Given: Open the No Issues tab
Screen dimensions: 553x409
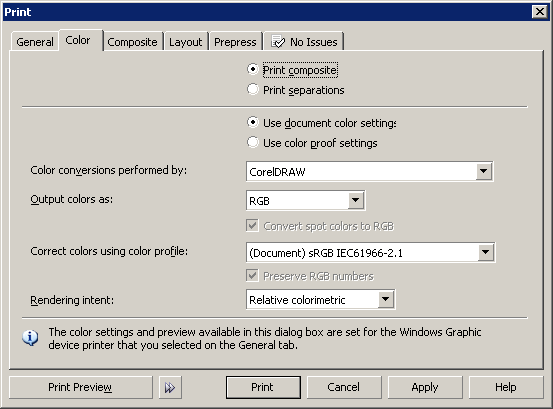Looking at the screenshot, I should [304, 42].
